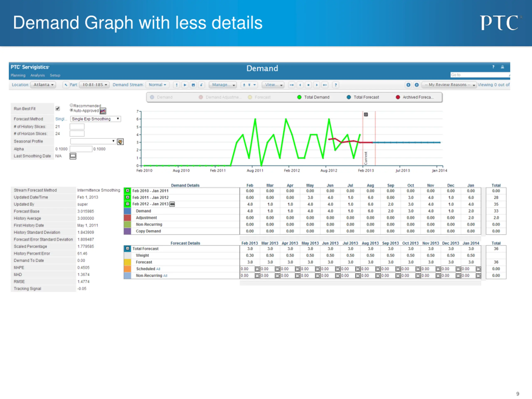Click the yellow Forecast row color swatch
This screenshot has height=399, width=532.
[127, 262]
